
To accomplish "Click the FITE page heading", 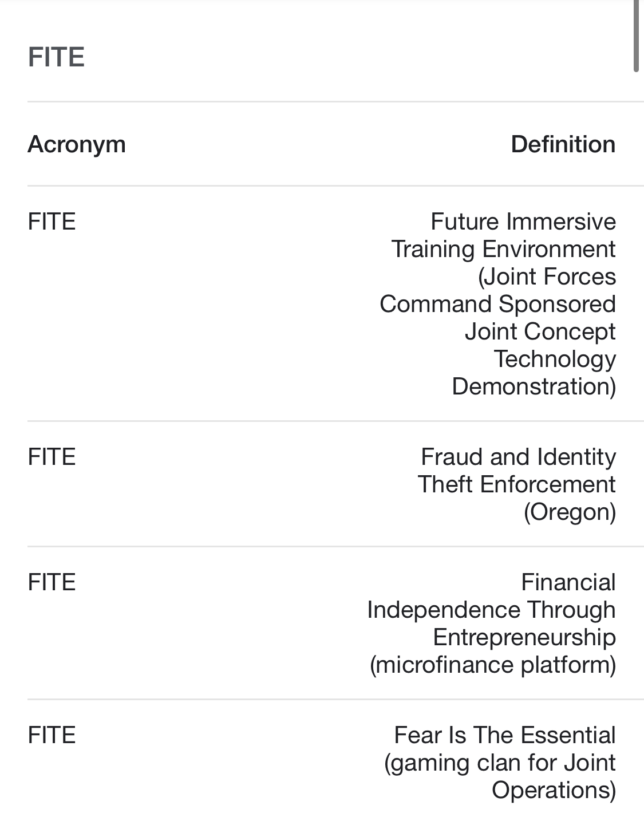I will point(56,57).
